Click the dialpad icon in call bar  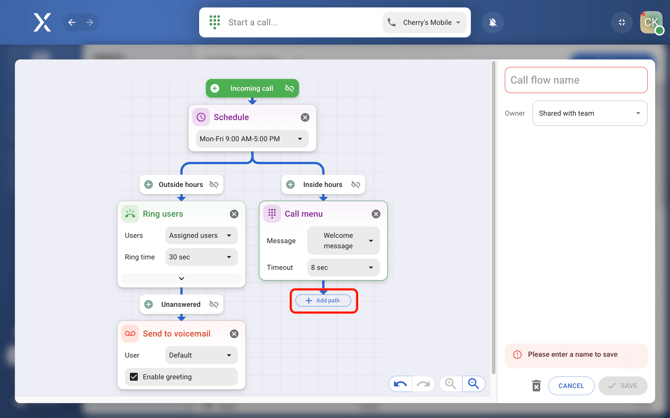pos(215,22)
